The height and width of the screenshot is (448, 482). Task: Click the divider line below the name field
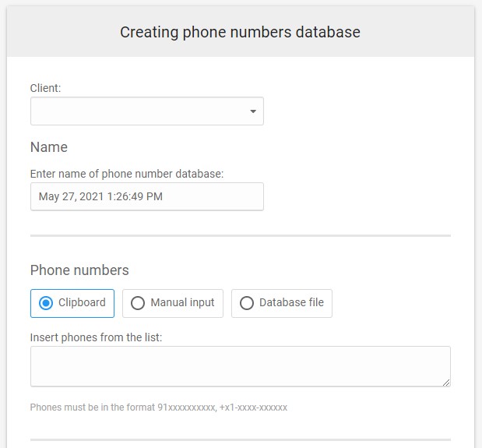(240, 235)
